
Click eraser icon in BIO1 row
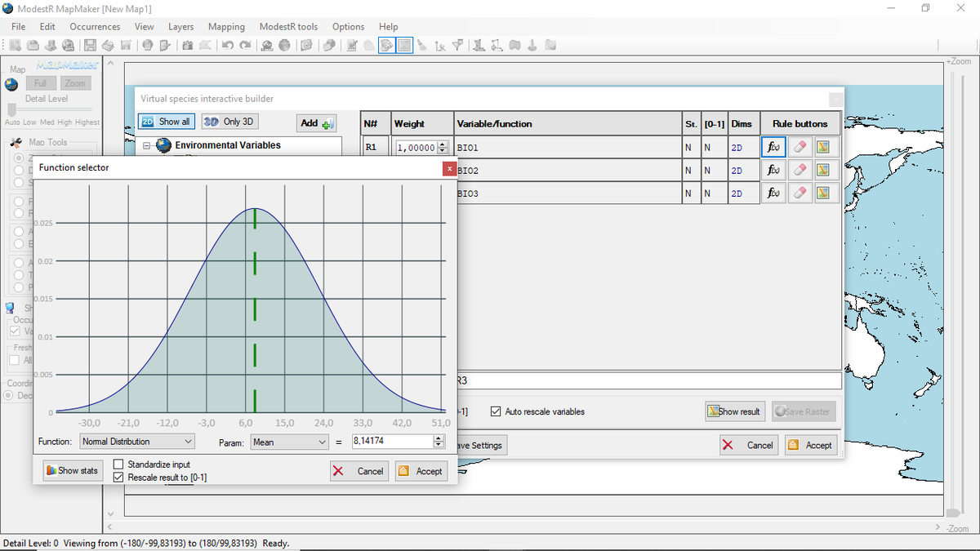click(800, 148)
